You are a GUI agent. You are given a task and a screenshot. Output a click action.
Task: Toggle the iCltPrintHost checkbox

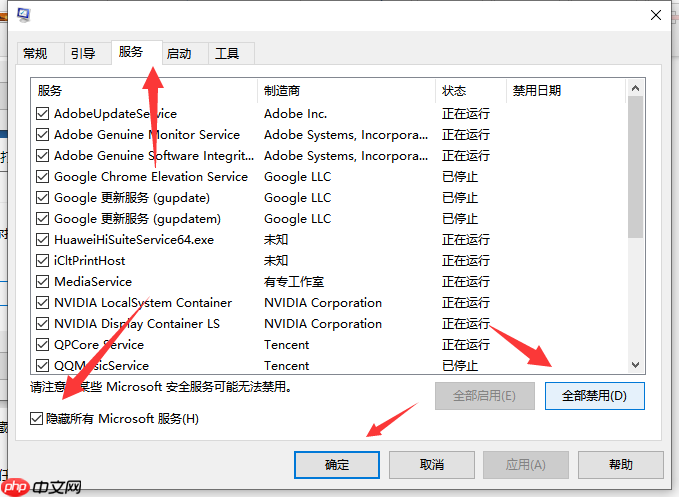point(42,261)
